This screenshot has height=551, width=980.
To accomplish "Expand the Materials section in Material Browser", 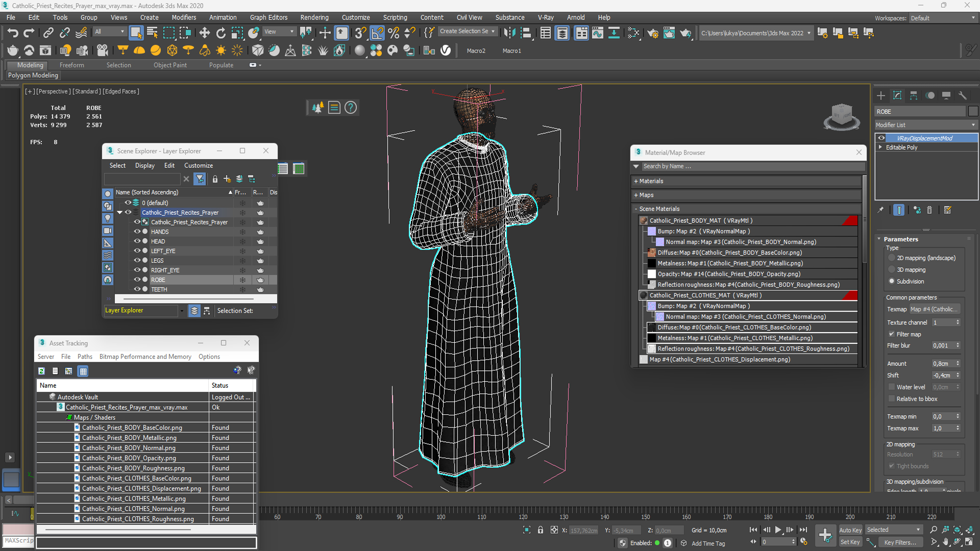I will tap(636, 181).
